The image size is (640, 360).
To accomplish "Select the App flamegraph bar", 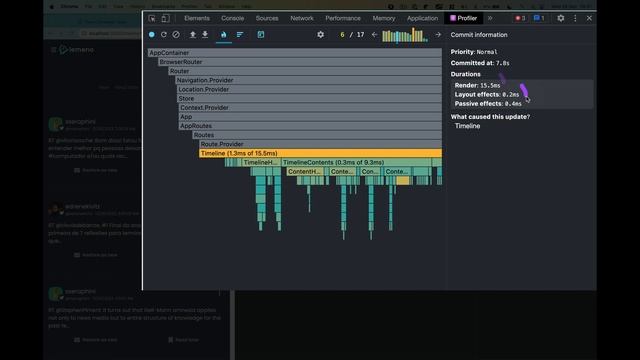I will [x=310, y=117].
